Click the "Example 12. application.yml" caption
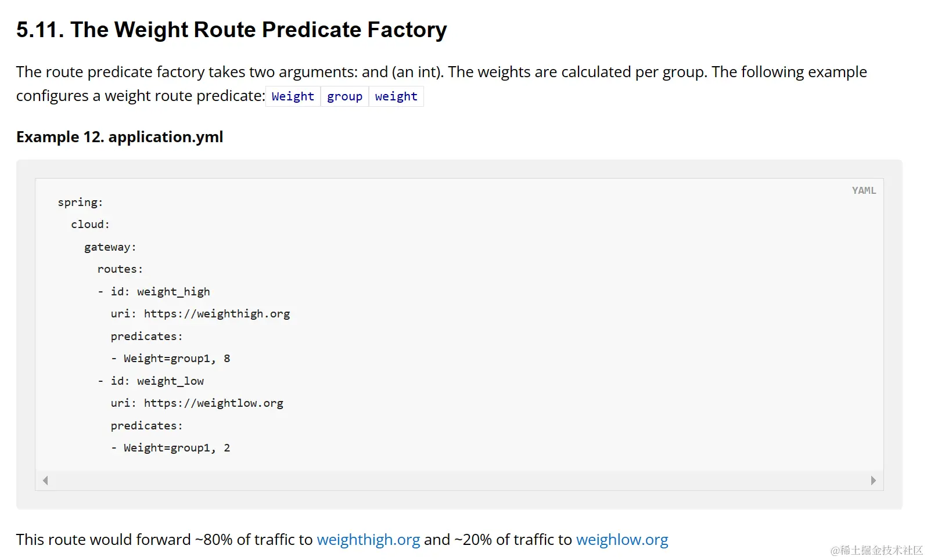Viewport: 927px width, 560px height. click(120, 137)
